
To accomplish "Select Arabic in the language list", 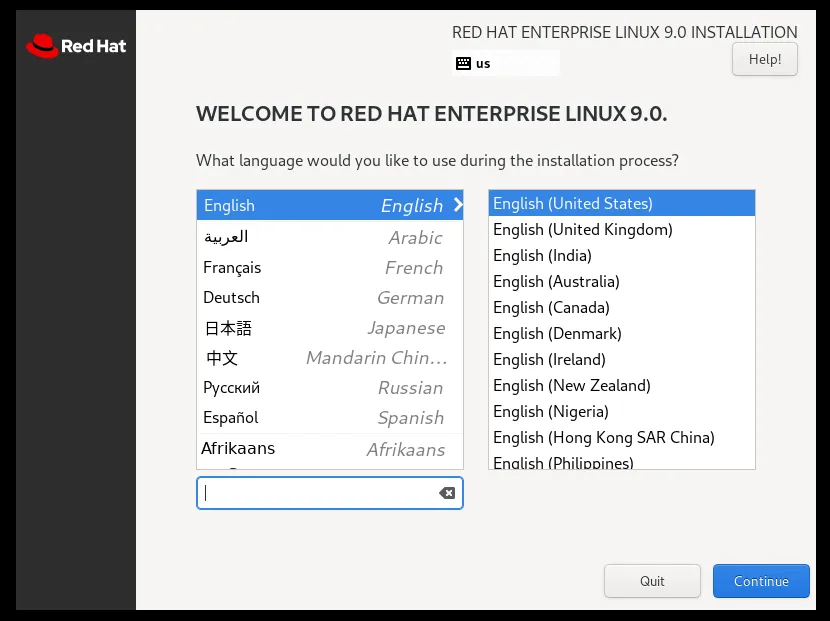I will point(330,237).
